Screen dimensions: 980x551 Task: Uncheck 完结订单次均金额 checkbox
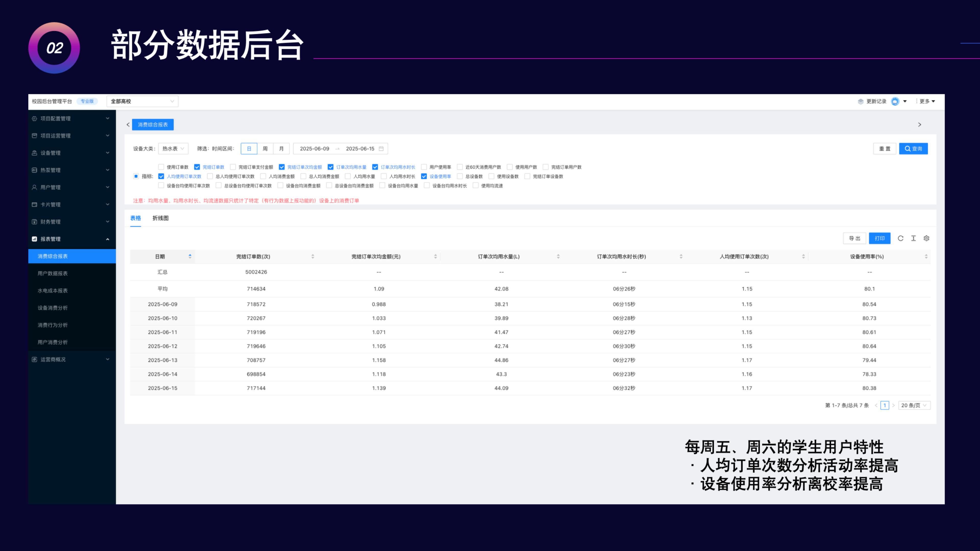pos(281,167)
